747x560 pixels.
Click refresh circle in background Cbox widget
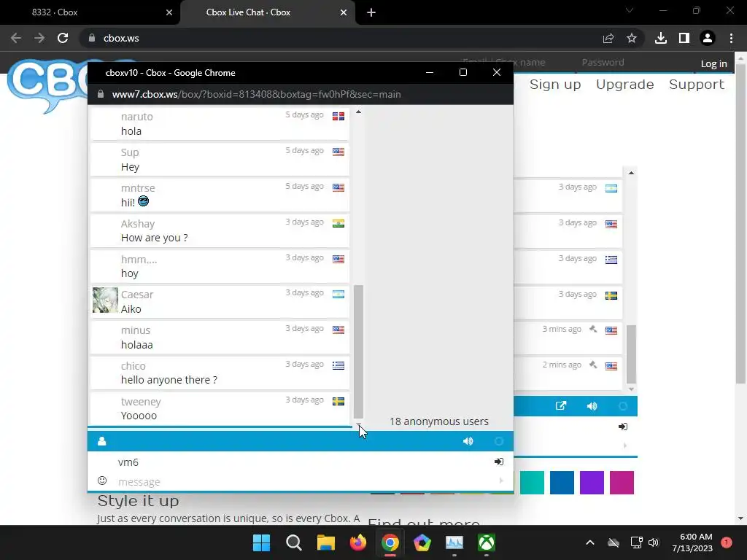coord(623,405)
